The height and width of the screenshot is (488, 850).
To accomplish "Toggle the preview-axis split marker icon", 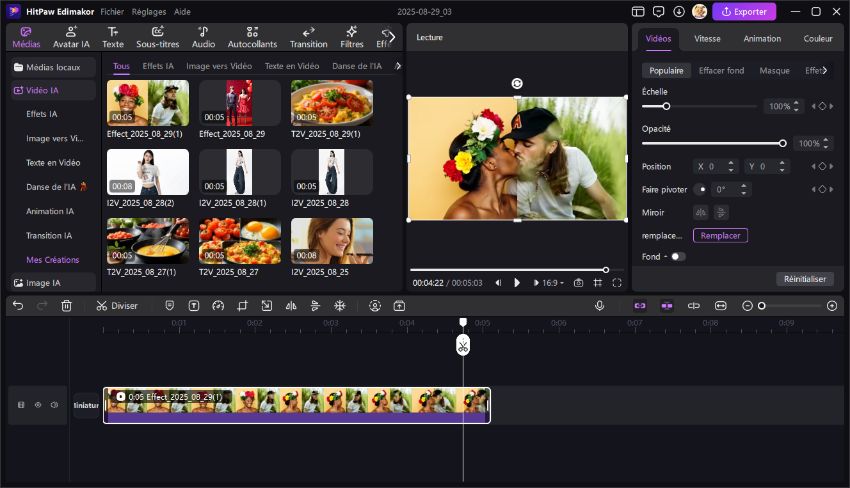I will pyautogui.click(x=693, y=306).
